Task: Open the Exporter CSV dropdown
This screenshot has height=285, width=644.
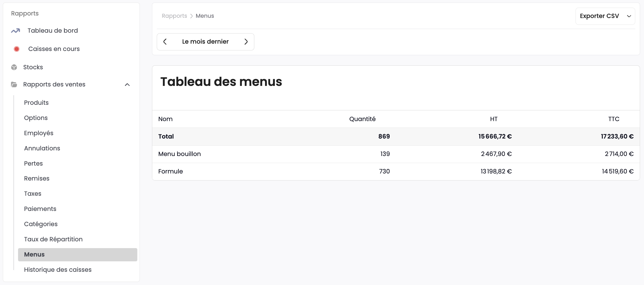Action: (605, 16)
